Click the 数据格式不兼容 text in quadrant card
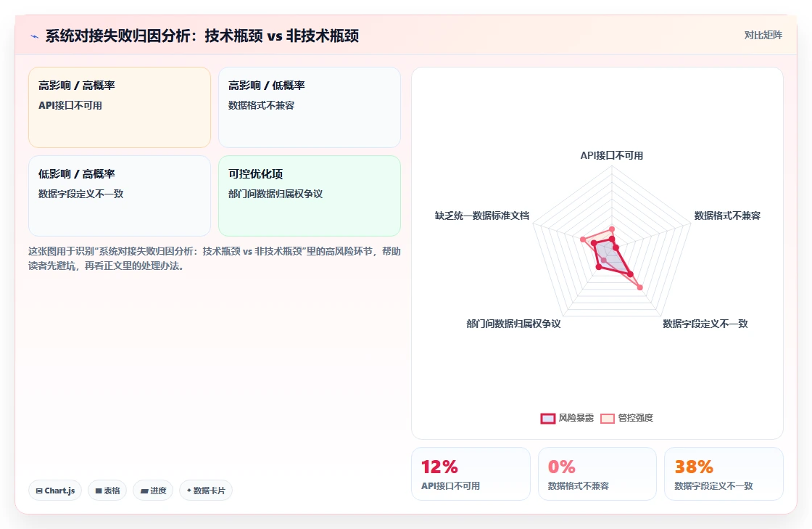The width and height of the screenshot is (812, 529). (261, 105)
